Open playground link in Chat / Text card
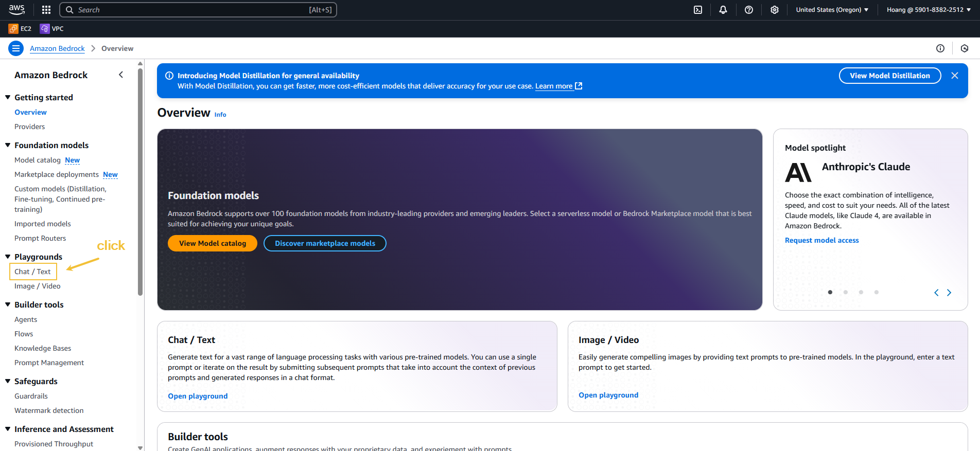 point(198,396)
